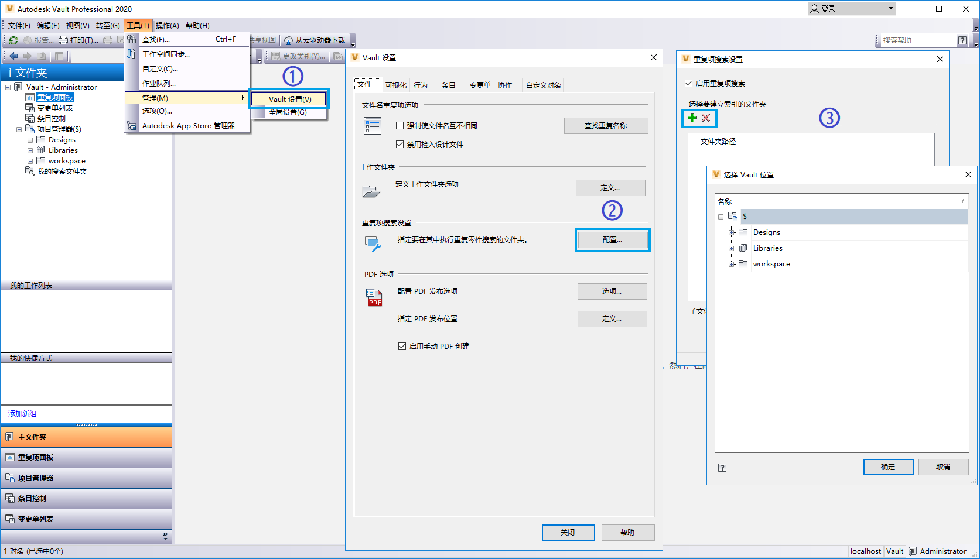Expand workspace folder in main folder tree
980x559 pixels.
pos(30,161)
